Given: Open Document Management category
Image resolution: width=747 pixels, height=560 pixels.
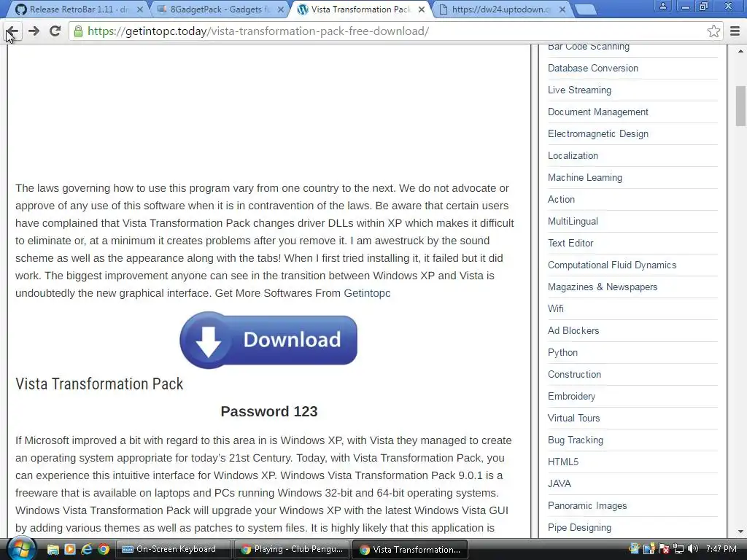Looking at the screenshot, I should [598, 112].
